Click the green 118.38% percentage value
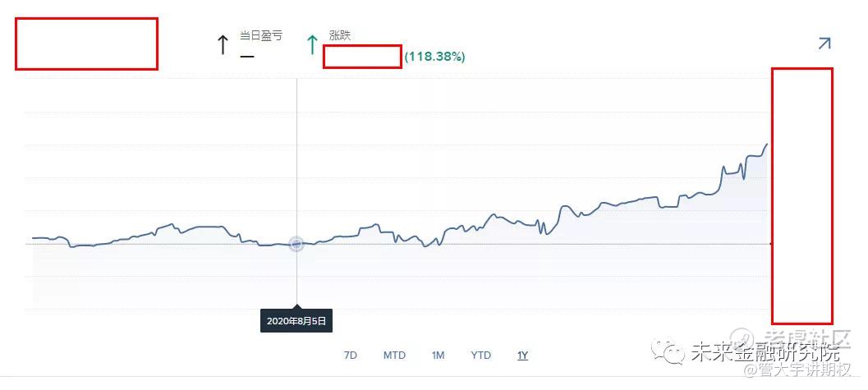The height and width of the screenshot is (390, 868). 435,57
